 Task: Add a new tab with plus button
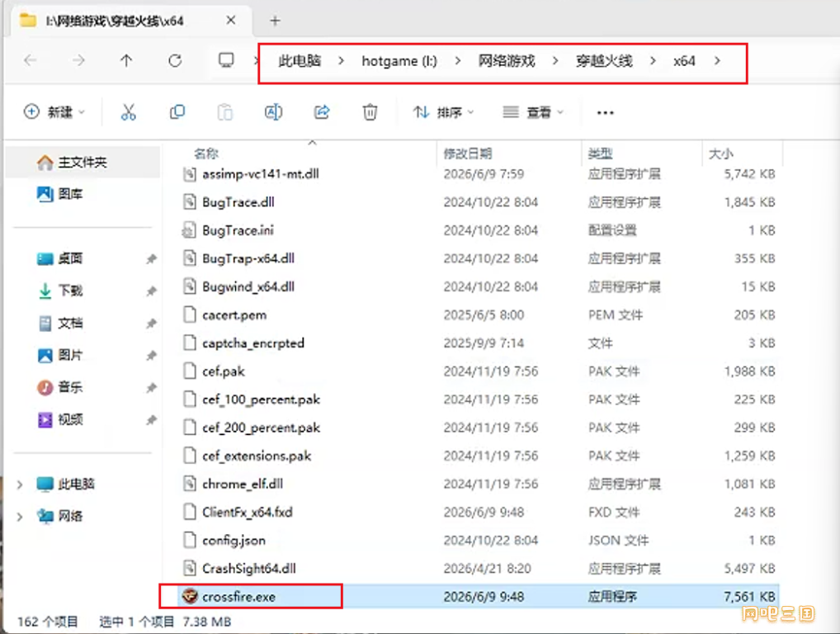[275, 21]
